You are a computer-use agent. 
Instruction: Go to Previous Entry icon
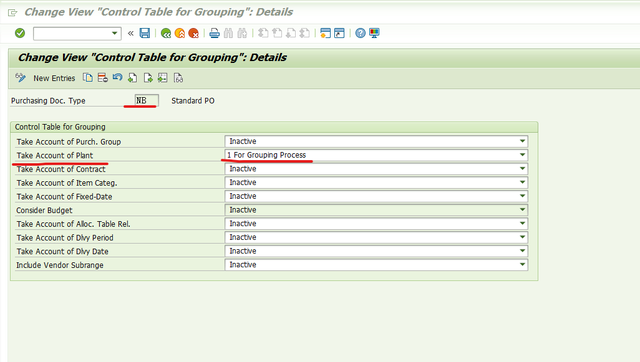(x=133, y=78)
